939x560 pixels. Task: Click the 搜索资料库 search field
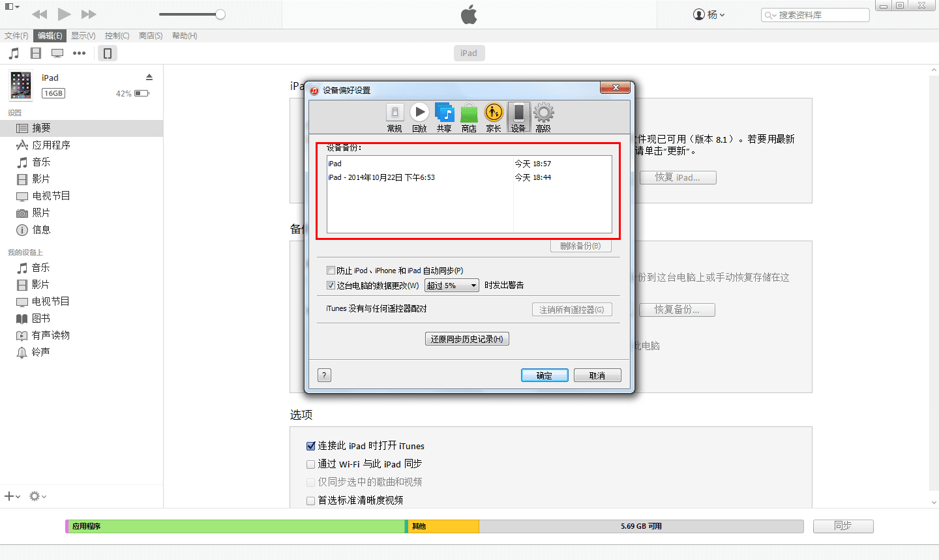coord(815,15)
